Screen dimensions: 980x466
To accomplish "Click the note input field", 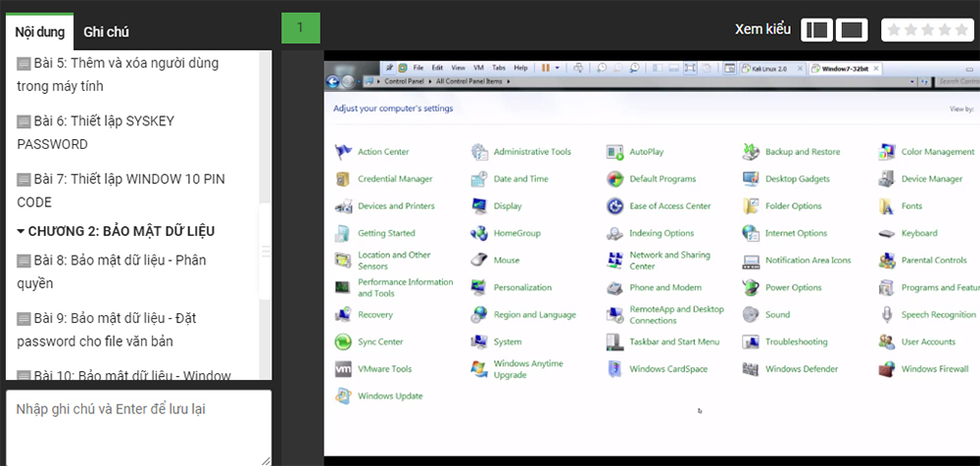I will pos(138,428).
